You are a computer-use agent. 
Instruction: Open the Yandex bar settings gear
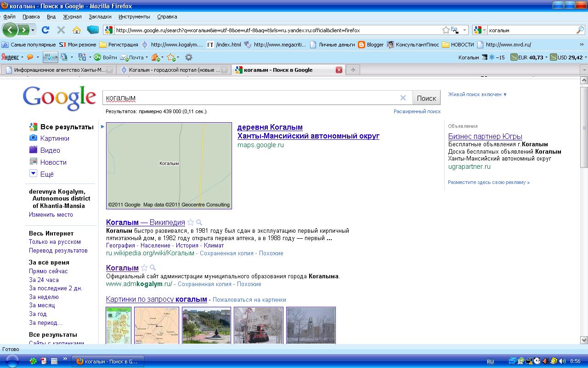pyautogui.click(x=188, y=57)
